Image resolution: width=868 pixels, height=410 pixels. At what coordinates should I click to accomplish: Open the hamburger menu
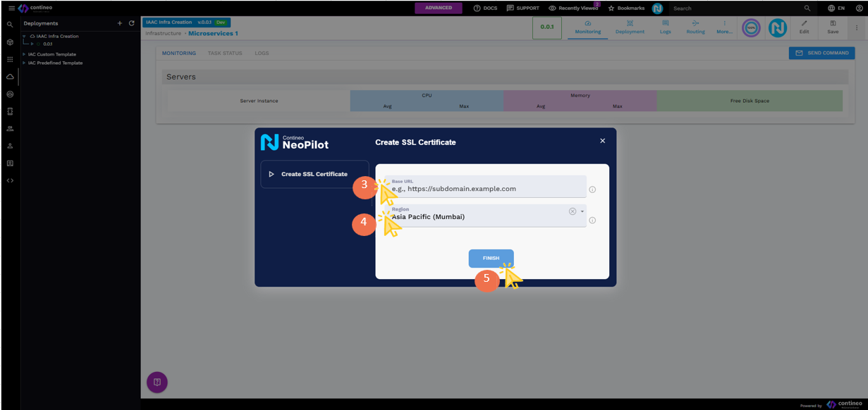(x=11, y=8)
